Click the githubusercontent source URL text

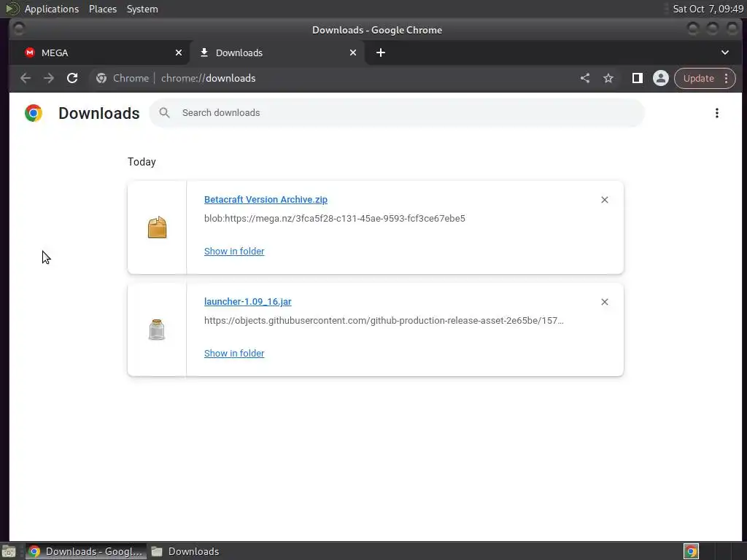[384, 321]
